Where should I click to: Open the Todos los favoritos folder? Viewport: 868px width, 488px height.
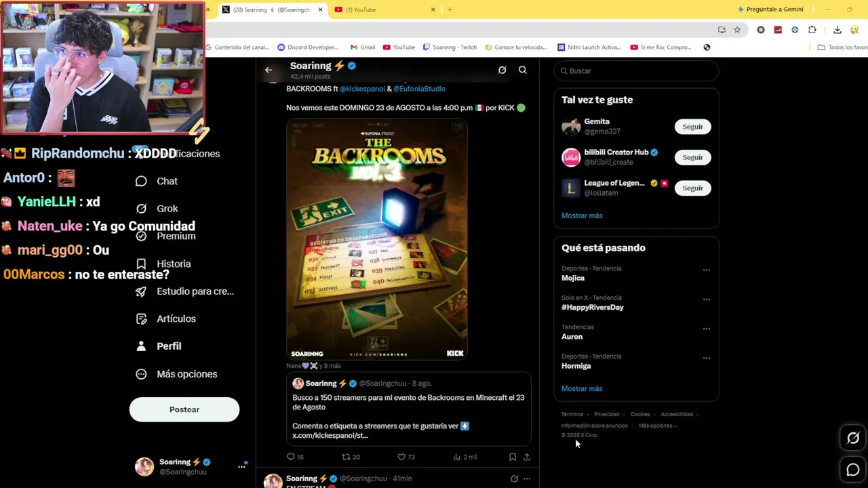[x=842, y=47]
